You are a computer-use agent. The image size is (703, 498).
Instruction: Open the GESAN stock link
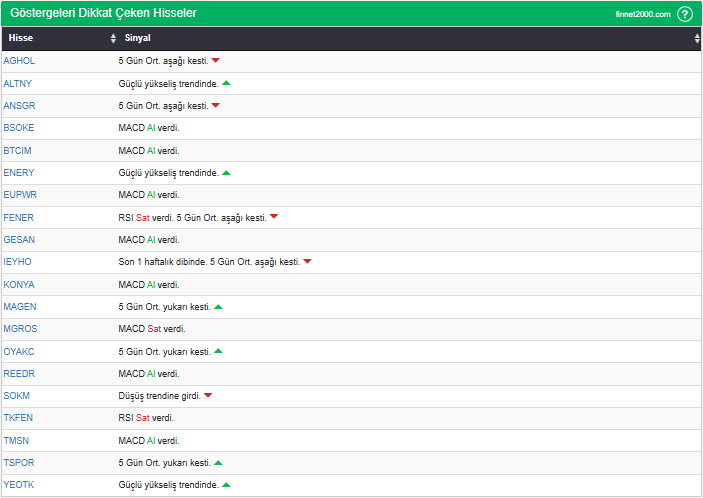coord(19,240)
